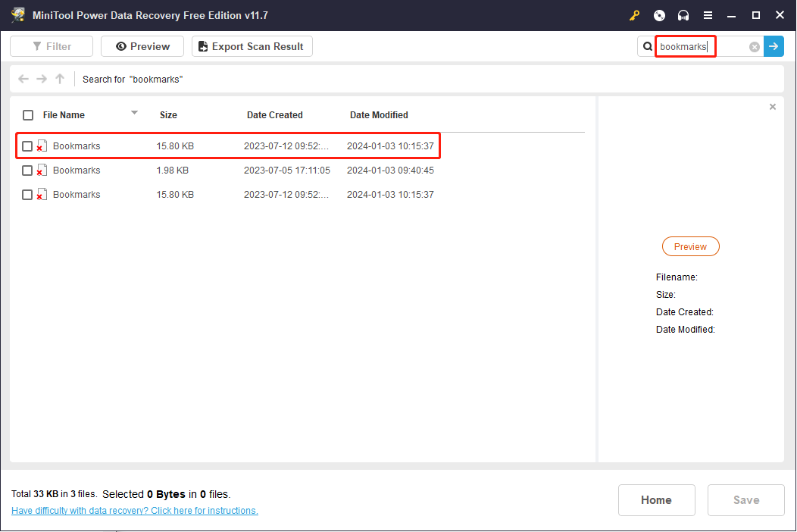Screen dimensions: 797x532
Task: Minimize the MiniTool window
Action: [x=731, y=16]
